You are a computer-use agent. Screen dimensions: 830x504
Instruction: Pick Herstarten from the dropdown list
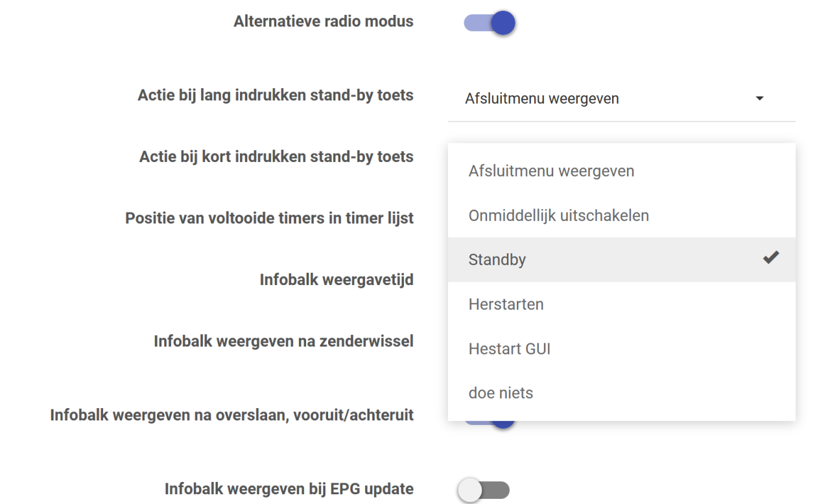tap(506, 304)
